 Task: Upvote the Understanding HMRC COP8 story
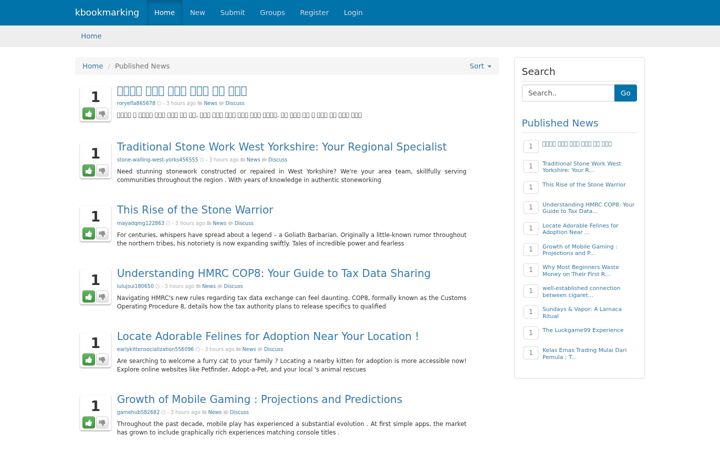[x=89, y=297]
